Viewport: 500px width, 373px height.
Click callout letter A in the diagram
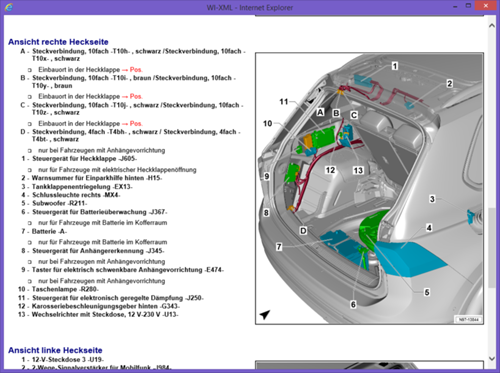[x=320, y=112]
